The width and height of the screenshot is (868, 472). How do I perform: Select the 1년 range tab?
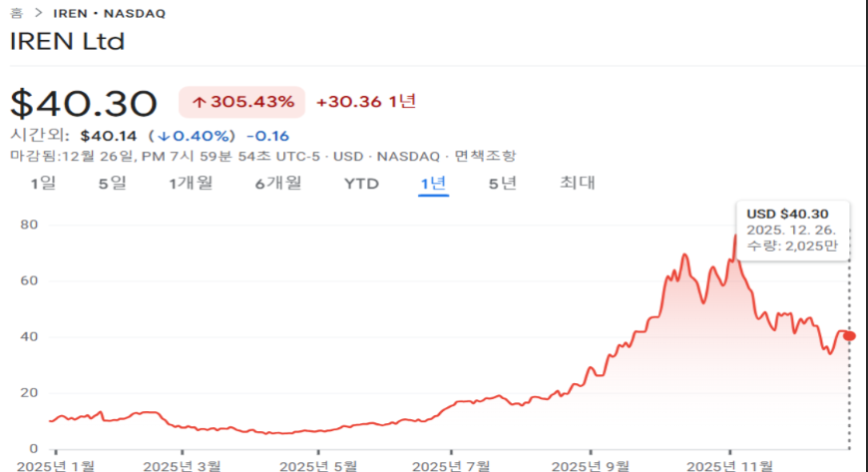click(x=433, y=183)
